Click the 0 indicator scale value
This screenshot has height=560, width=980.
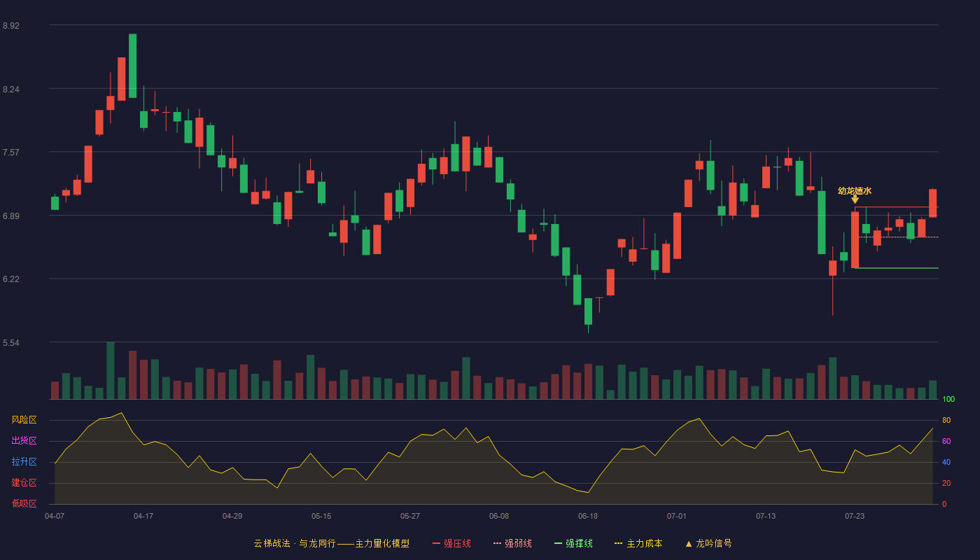(x=944, y=504)
